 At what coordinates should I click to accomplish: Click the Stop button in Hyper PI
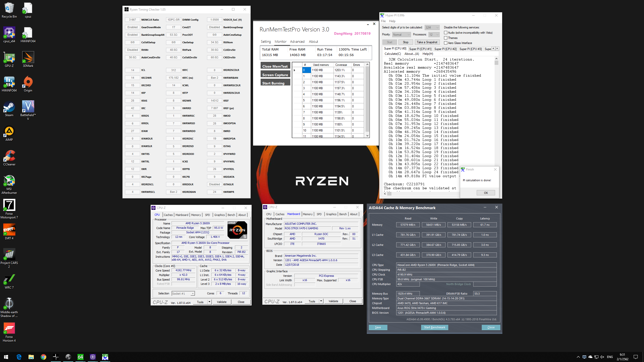pyautogui.click(x=406, y=42)
